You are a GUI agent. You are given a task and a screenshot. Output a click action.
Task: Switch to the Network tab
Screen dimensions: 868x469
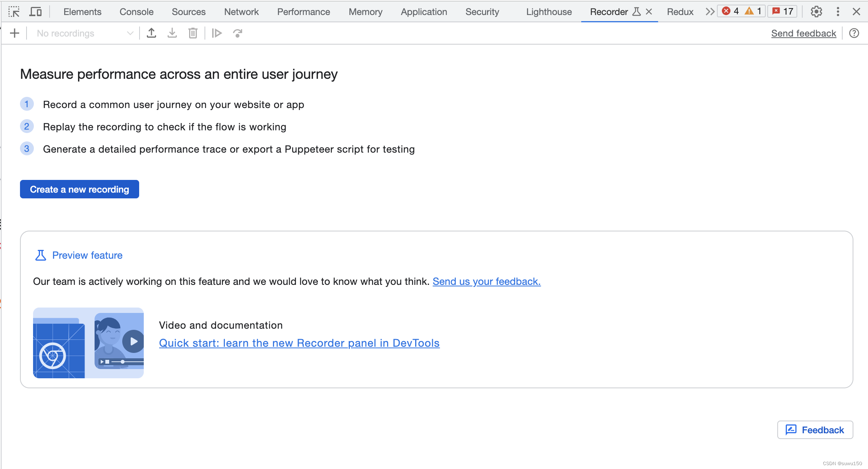pos(241,12)
